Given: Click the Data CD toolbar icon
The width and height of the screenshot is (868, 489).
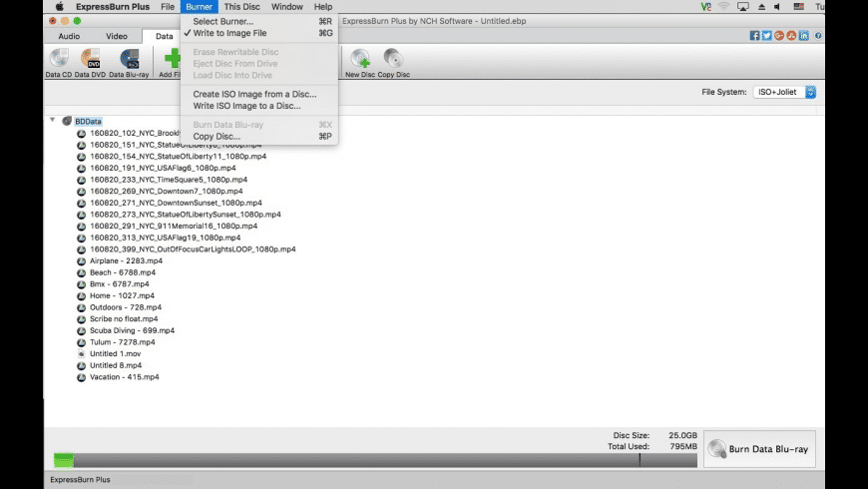Looking at the screenshot, I should (59, 59).
